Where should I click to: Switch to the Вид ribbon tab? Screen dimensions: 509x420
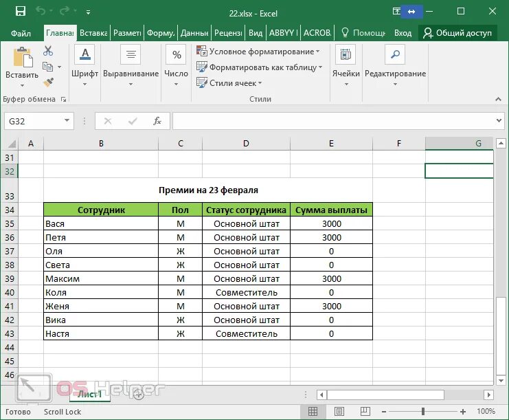[x=256, y=33]
